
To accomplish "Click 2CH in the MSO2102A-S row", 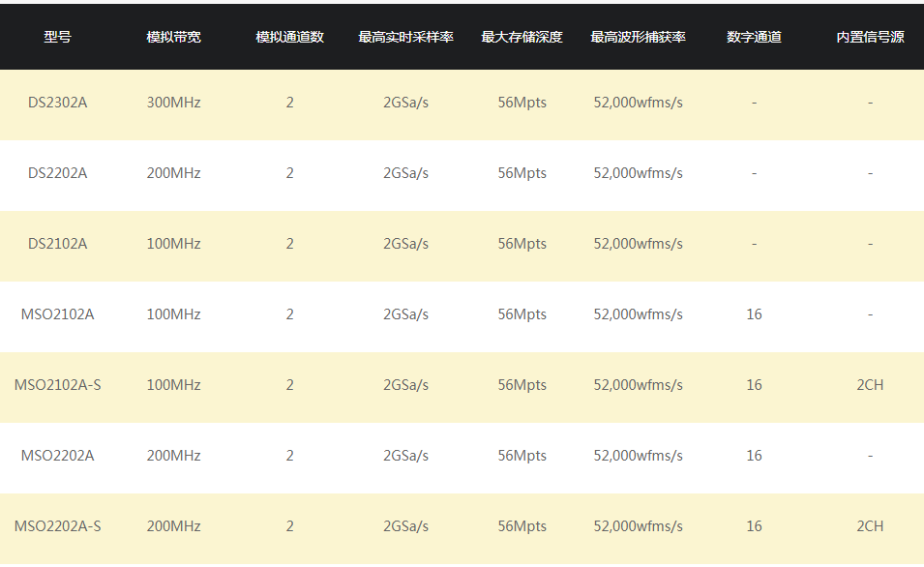I will click(870, 385).
